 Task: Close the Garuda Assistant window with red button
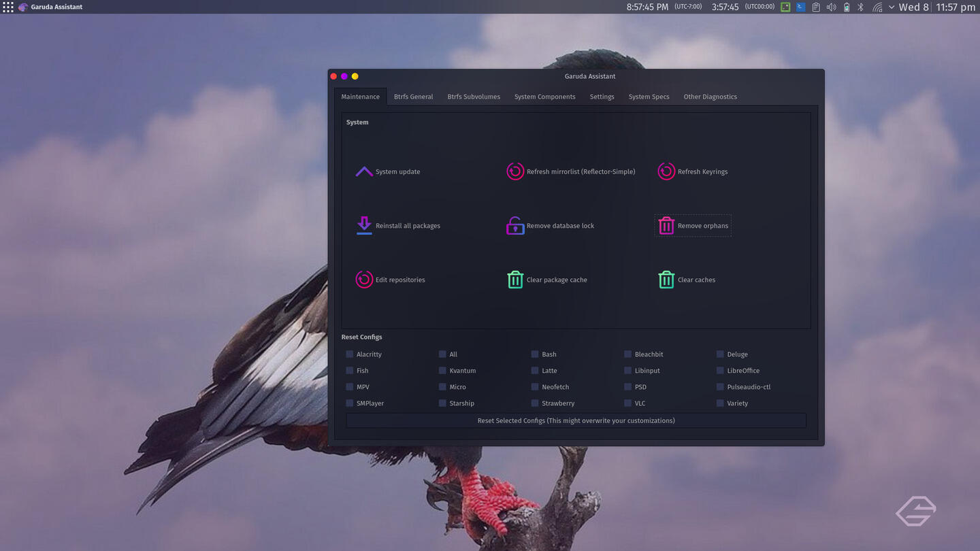click(x=333, y=76)
